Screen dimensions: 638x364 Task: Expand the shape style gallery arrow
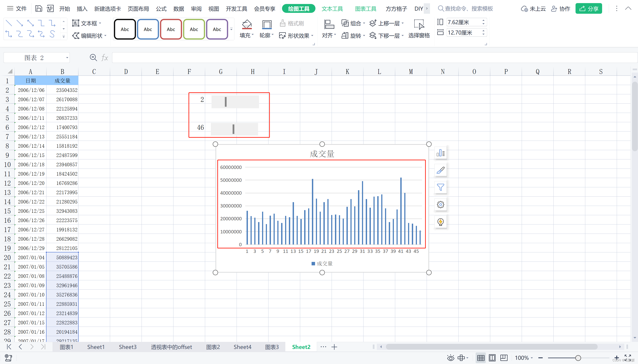tap(231, 29)
